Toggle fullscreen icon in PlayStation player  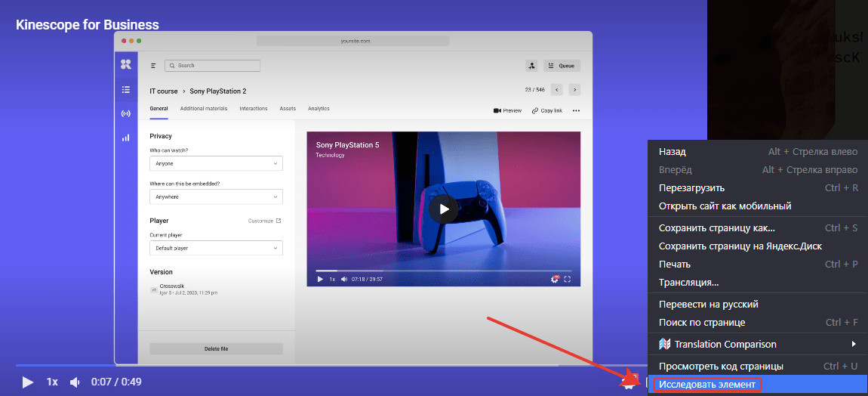(567, 279)
